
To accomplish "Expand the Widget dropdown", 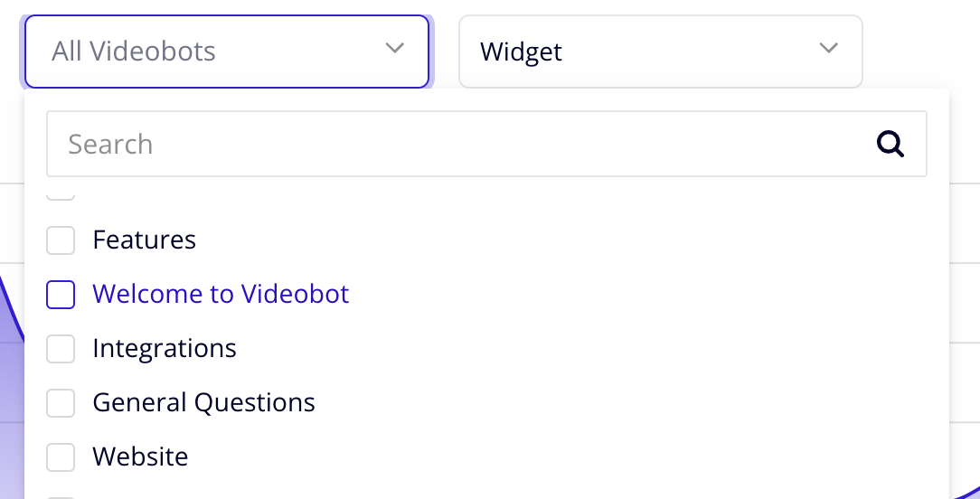I will tap(660, 52).
